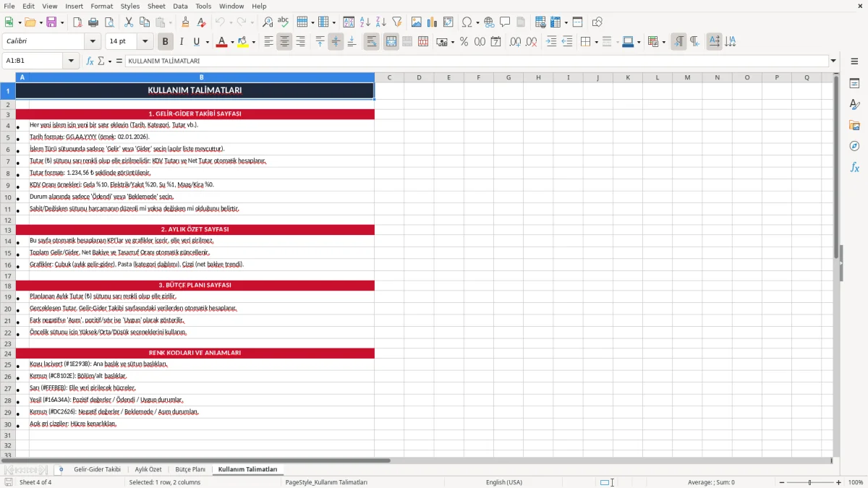Switch to the Bütçe Planı sheet tab
Image resolution: width=868 pixels, height=488 pixels.
[190, 469]
